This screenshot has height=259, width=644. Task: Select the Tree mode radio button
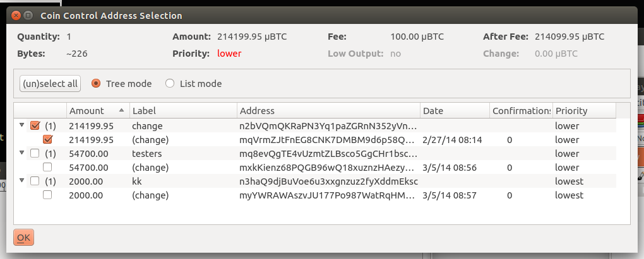pos(96,84)
